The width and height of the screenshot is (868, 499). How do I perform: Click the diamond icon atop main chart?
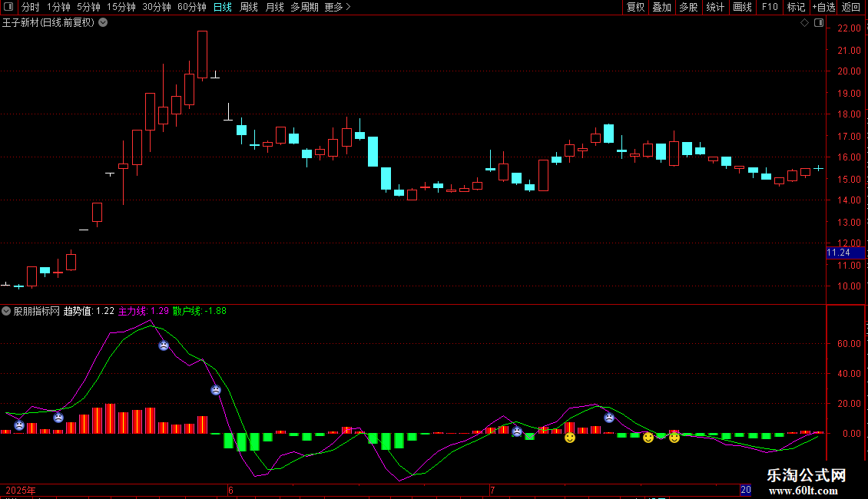click(804, 23)
